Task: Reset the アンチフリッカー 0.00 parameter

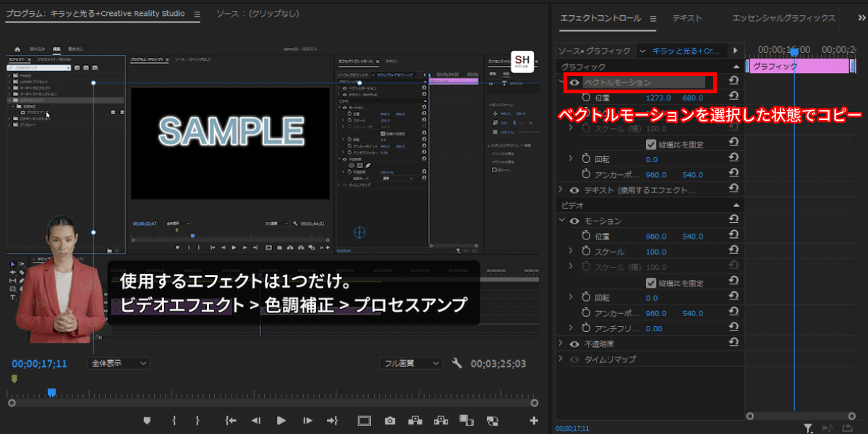Action: 733,328
